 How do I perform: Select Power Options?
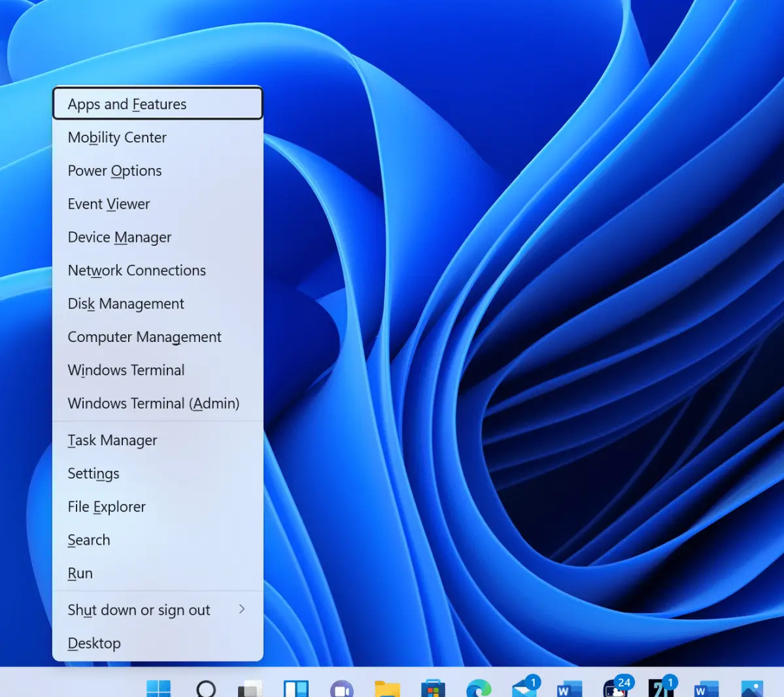[x=158, y=171]
